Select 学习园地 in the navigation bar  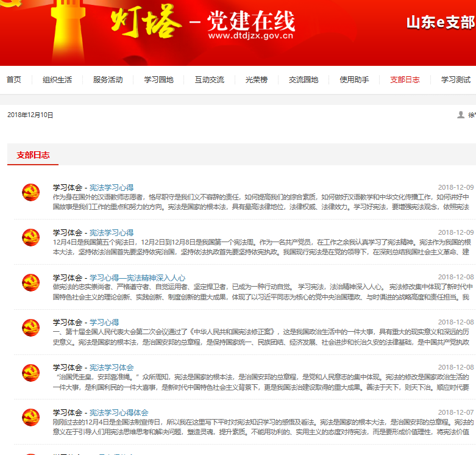(x=158, y=80)
